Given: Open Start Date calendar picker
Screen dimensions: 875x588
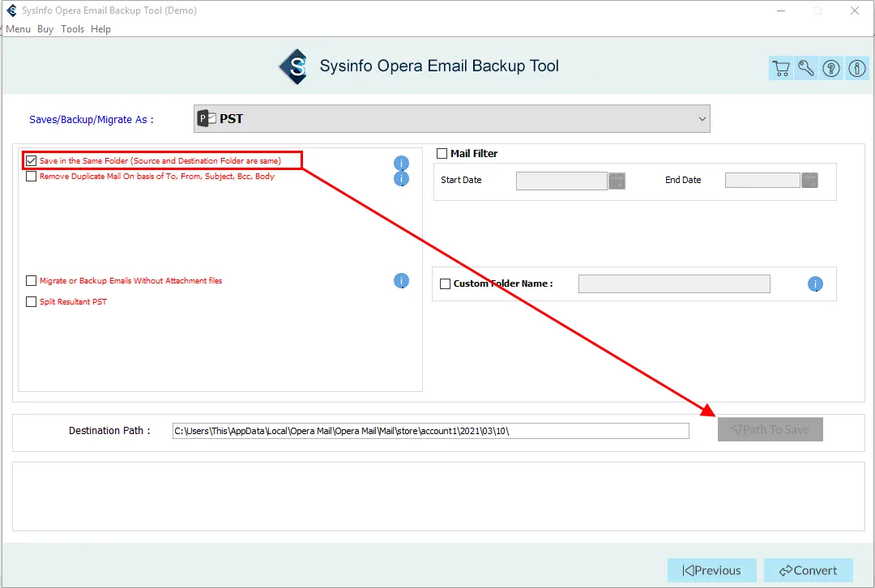Looking at the screenshot, I should pyautogui.click(x=617, y=181).
